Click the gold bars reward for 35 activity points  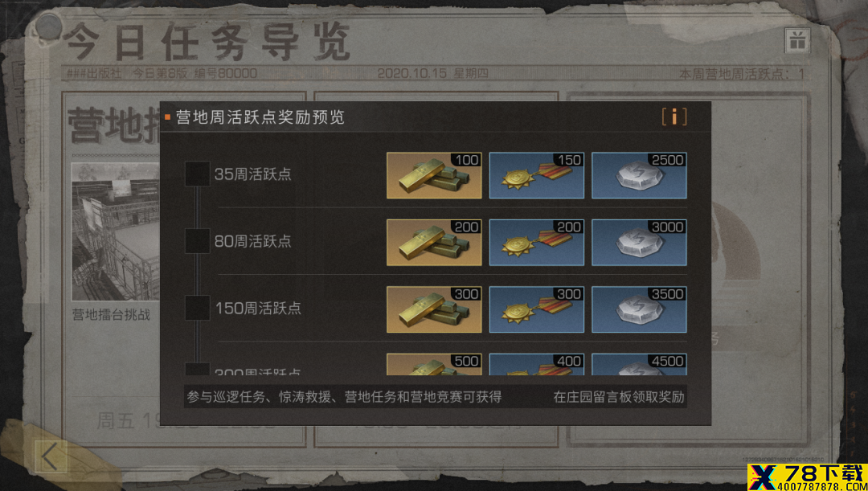click(x=434, y=175)
